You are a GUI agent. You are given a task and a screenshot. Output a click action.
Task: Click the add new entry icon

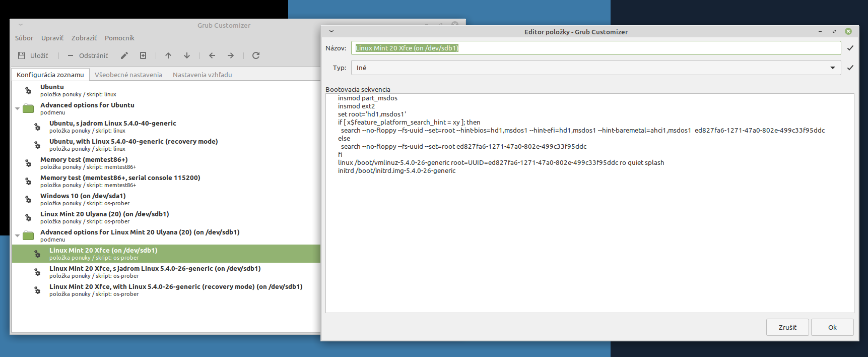click(x=143, y=55)
